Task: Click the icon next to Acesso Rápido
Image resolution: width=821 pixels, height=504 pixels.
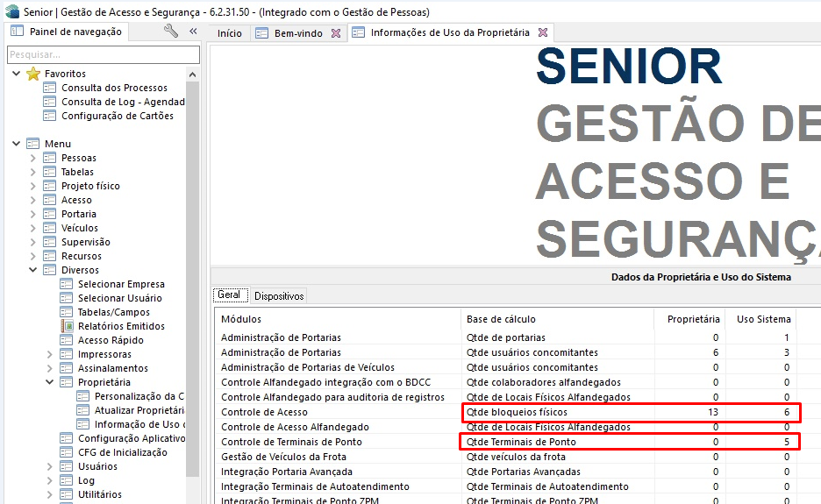Action: [x=66, y=340]
